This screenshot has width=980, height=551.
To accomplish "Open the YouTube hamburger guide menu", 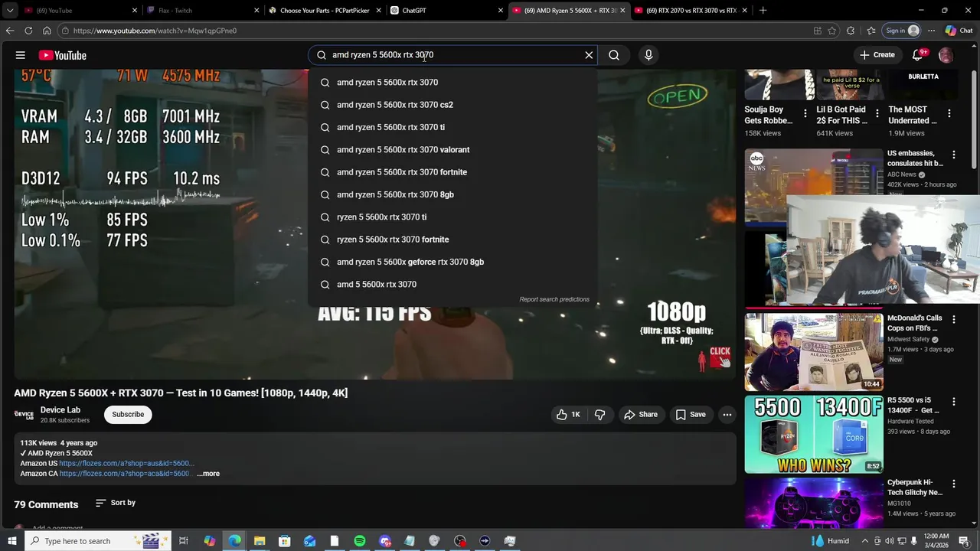I will point(21,55).
